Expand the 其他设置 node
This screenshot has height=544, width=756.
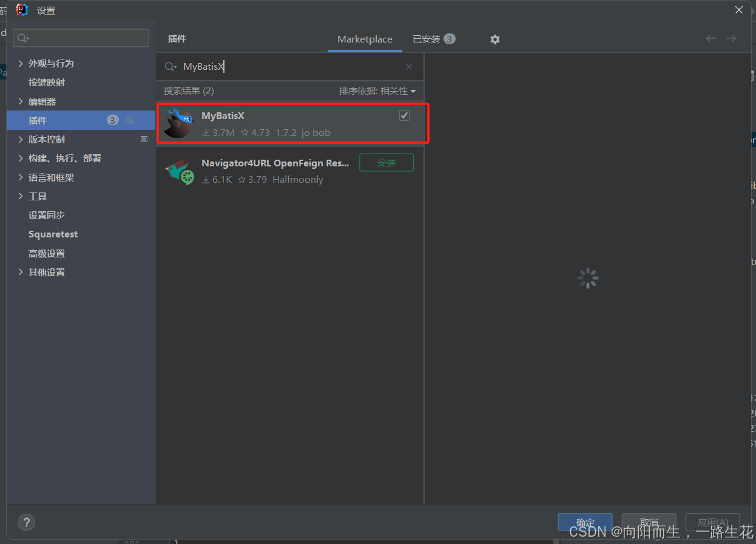21,272
